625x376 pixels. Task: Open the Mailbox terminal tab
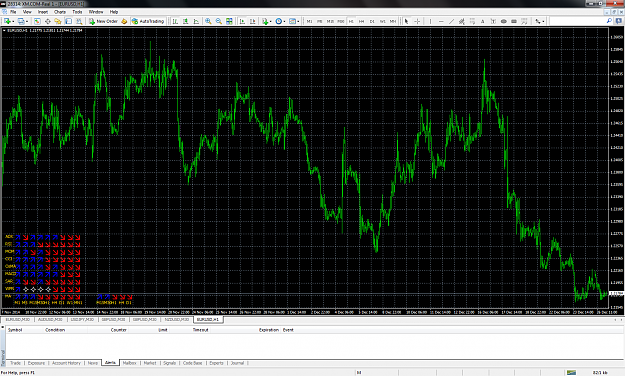click(130, 363)
